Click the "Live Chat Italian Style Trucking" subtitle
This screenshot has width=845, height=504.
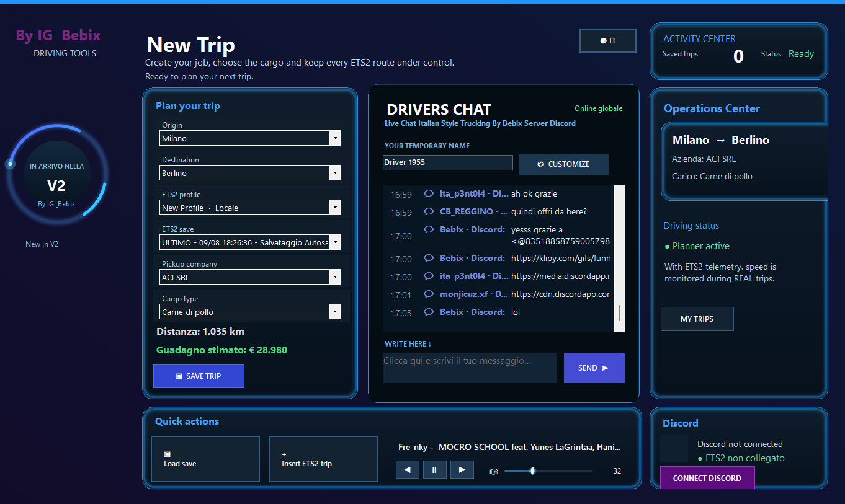[x=480, y=123]
